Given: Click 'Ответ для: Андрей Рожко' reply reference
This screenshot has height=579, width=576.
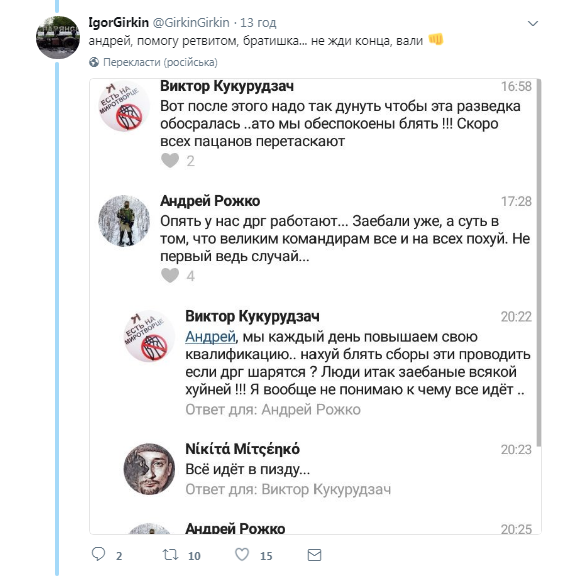Looking at the screenshot, I should coord(273,410).
